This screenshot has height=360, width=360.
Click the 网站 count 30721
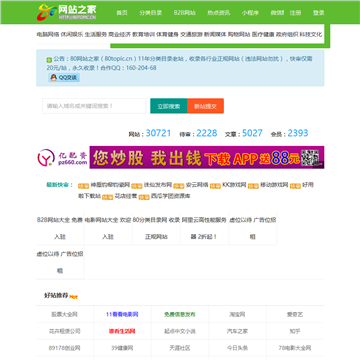click(158, 133)
